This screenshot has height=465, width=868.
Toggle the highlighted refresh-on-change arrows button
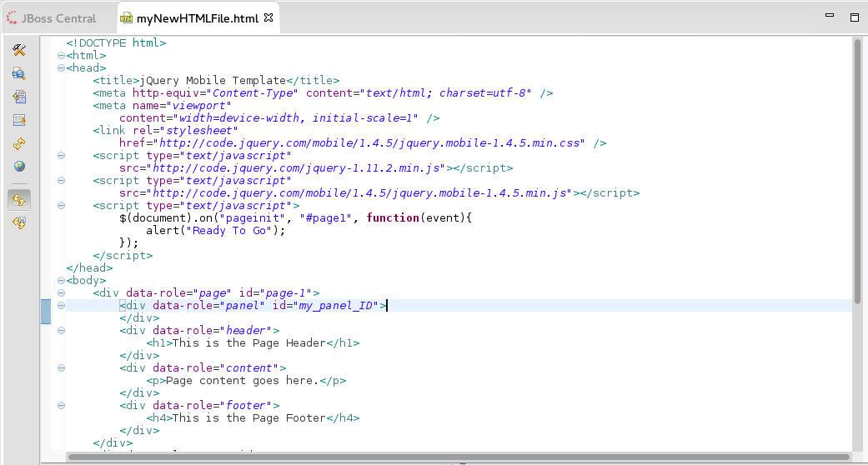[x=19, y=200]
